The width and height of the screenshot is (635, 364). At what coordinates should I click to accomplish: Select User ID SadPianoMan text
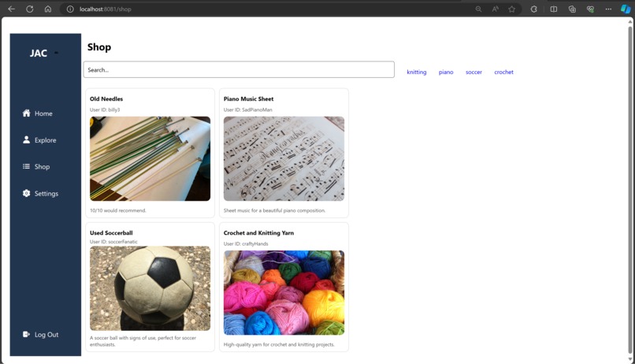pos(247,110)
